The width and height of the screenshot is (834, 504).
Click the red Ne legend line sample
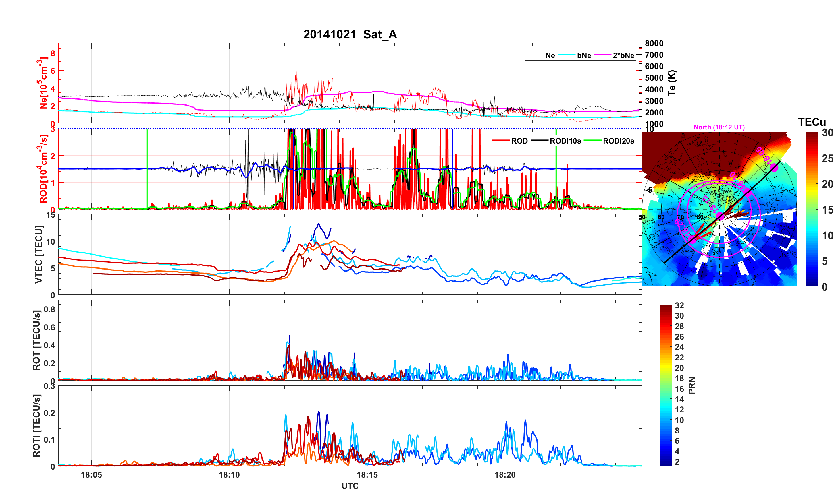[x=535, y=55]
